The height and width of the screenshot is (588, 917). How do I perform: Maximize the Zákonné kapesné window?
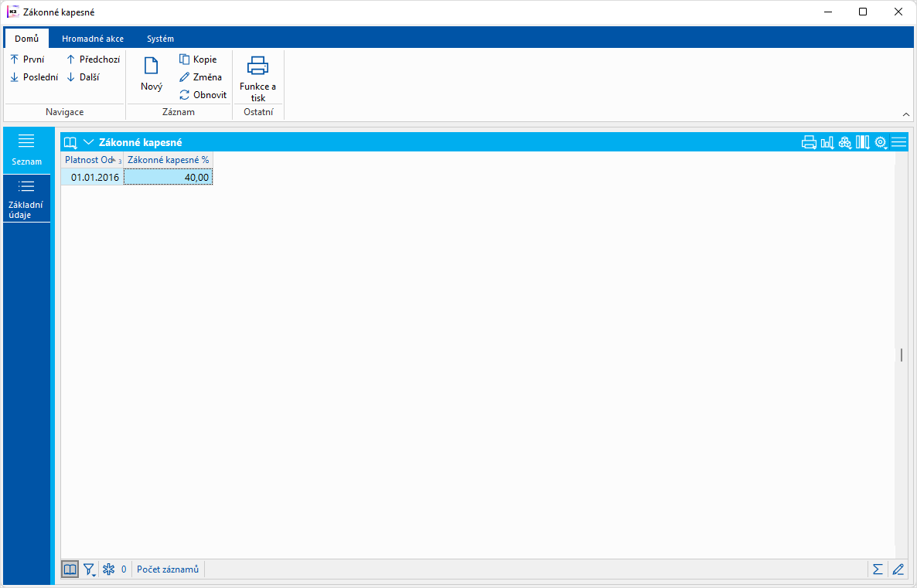click(x=863, y=12)
